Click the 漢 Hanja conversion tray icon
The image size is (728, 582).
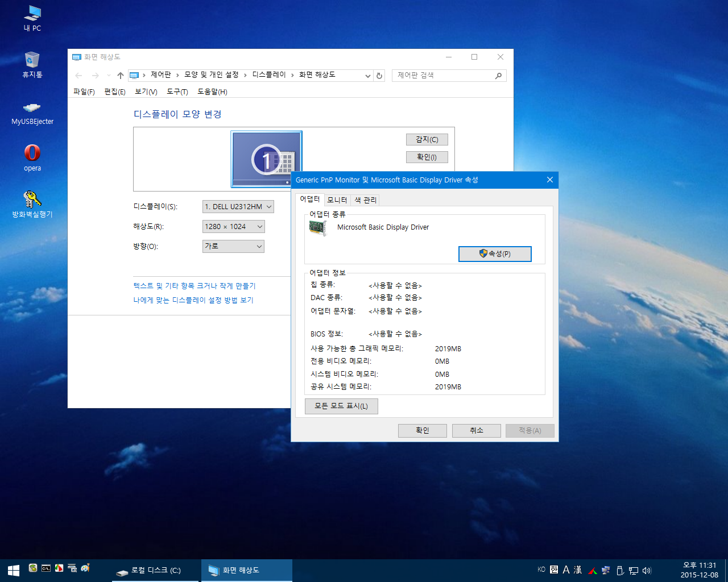(x=578, y=569)
